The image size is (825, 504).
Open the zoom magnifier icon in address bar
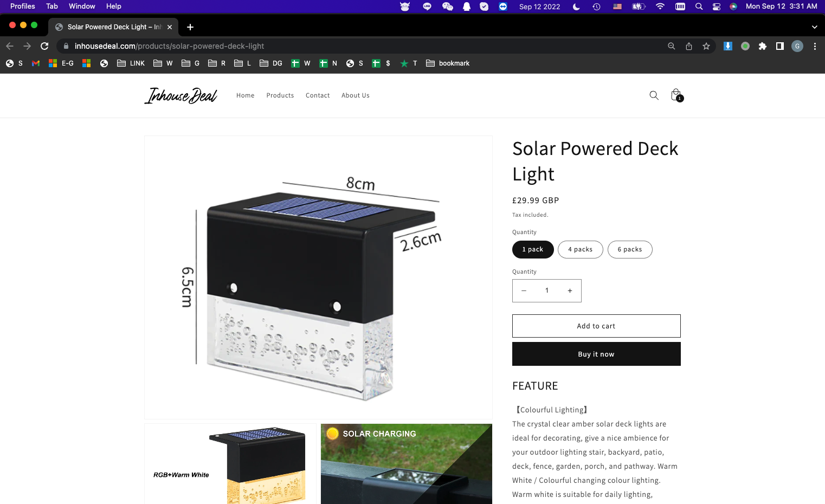click(x=672, y=46)
